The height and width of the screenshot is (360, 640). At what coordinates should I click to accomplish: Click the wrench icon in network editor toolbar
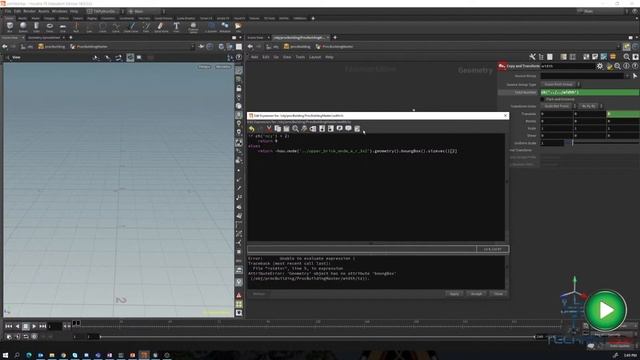(x=532, y=57)
